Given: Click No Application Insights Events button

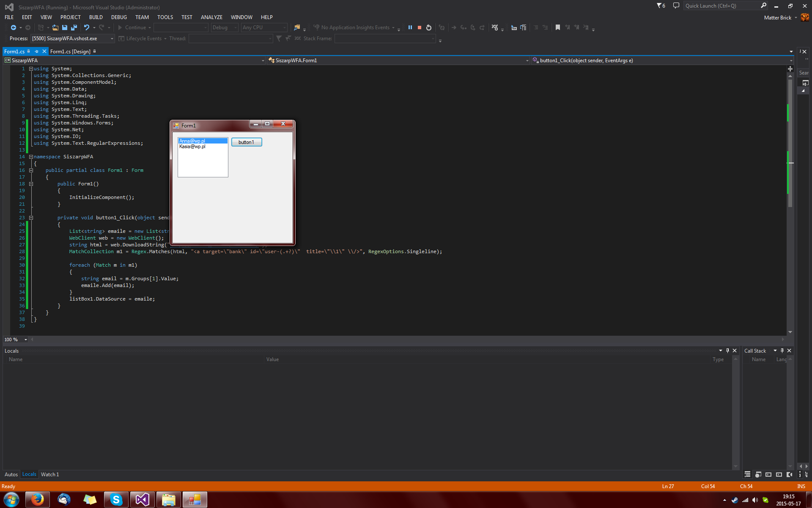Looking at the screenshot, I should [354, 28].
